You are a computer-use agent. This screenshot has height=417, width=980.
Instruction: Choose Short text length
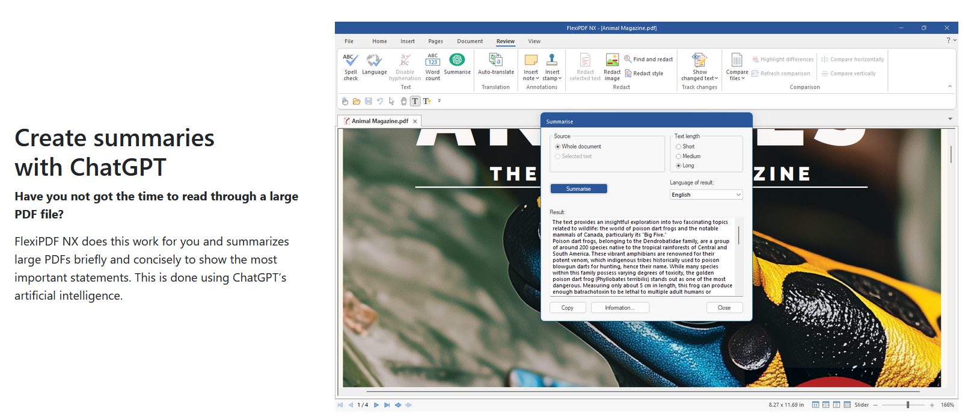pyautogui.click(x=685, y=147)
